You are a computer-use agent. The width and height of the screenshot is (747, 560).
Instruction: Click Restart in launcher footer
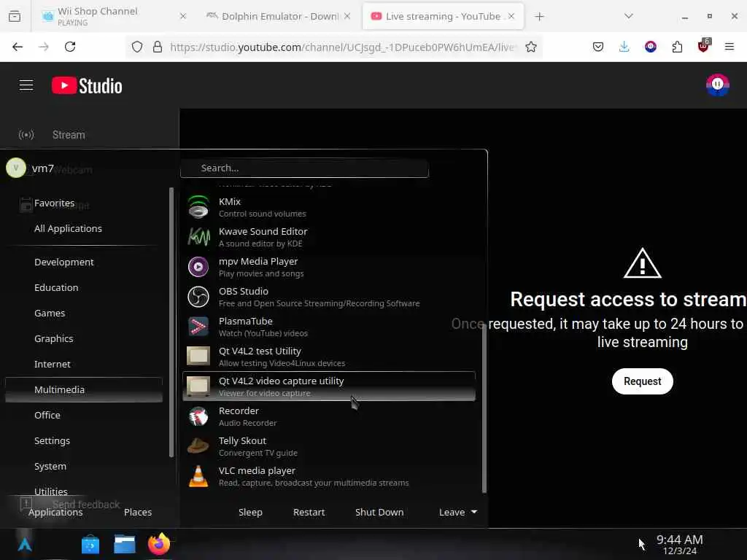coord(309,513)
